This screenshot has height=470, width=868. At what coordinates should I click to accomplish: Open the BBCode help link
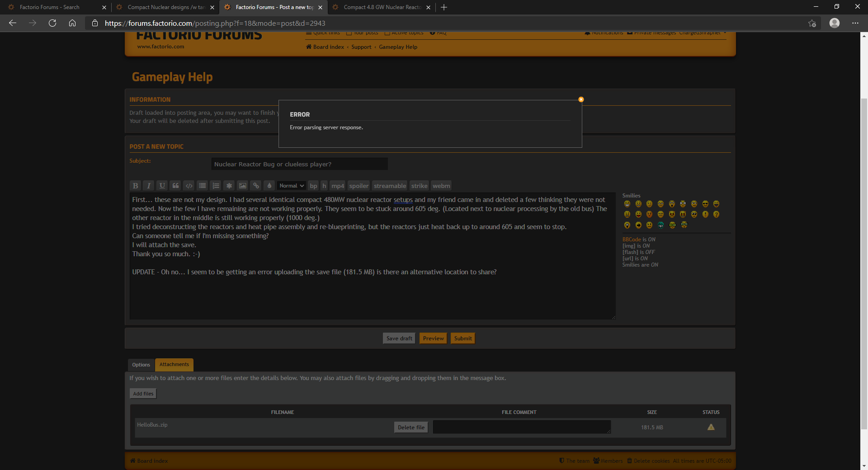point(632,240)
